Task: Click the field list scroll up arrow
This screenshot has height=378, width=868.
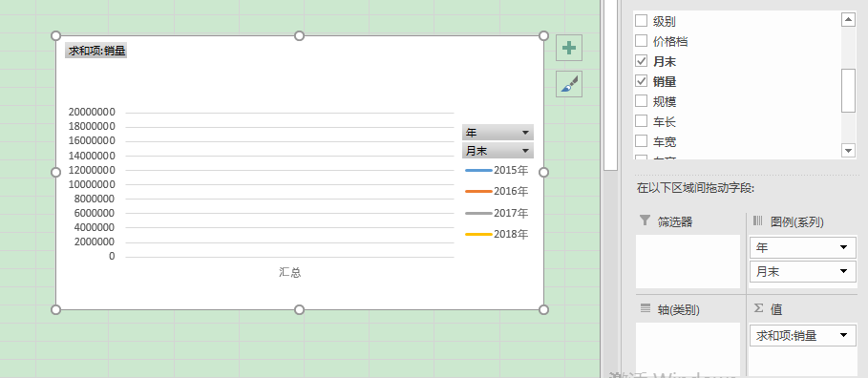Action: coord(848,20)
